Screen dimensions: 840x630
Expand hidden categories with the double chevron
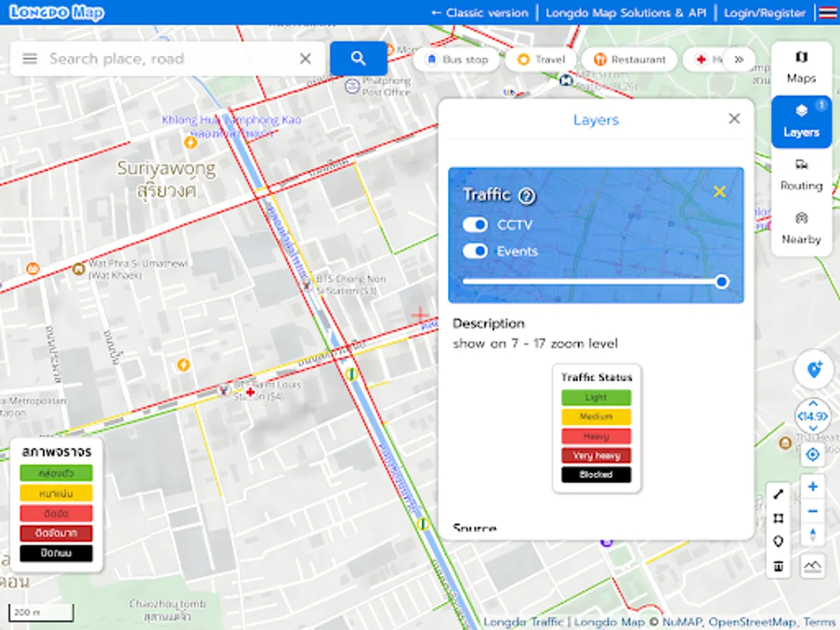739,59
